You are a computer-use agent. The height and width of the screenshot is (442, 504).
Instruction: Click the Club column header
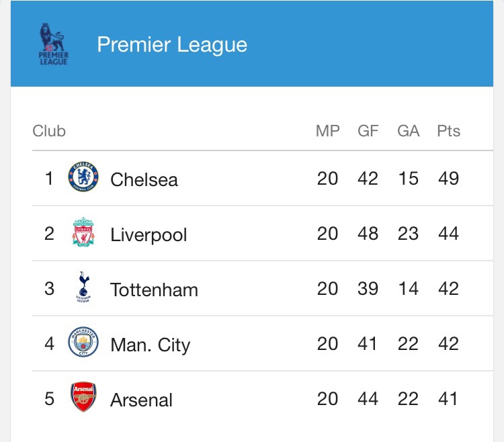pyautogui.click(x=49, y=131)
